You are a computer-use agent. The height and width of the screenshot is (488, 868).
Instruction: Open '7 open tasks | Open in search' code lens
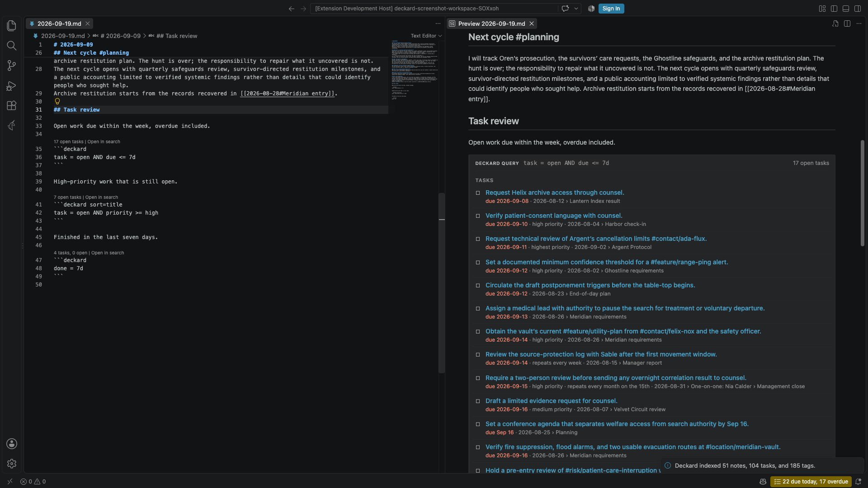86,197
